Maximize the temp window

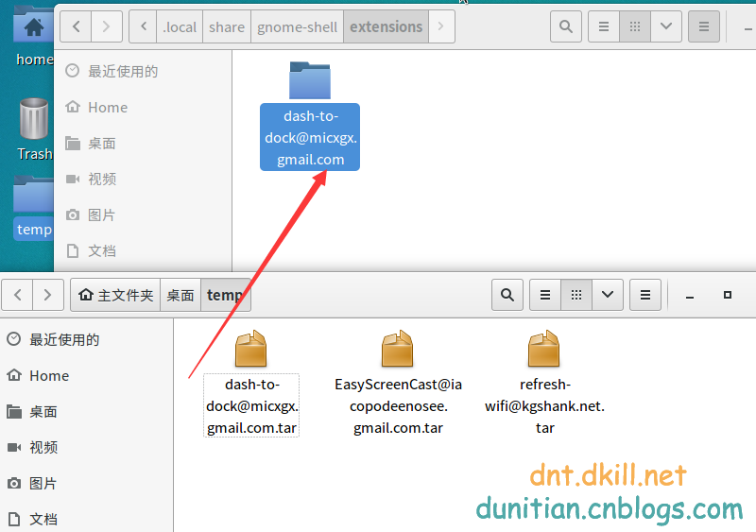coord(728,295)
